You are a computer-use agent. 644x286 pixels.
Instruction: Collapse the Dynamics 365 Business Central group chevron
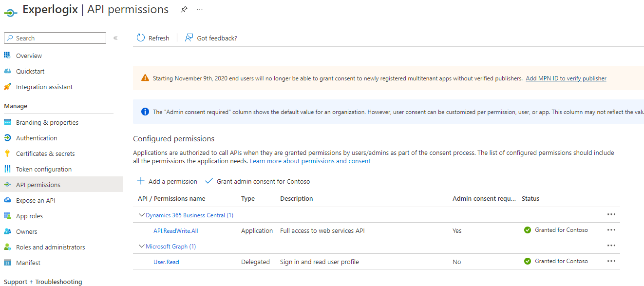pos(142,215)
